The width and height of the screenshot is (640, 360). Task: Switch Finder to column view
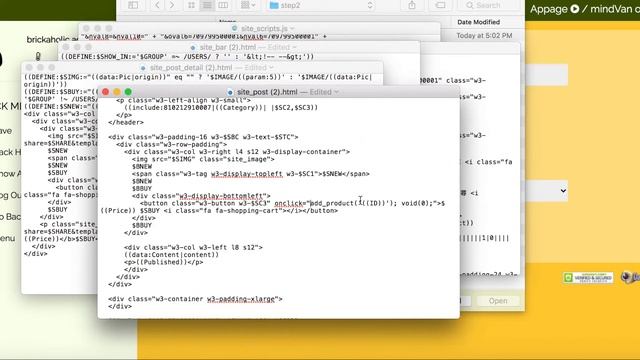click(223, 5)
